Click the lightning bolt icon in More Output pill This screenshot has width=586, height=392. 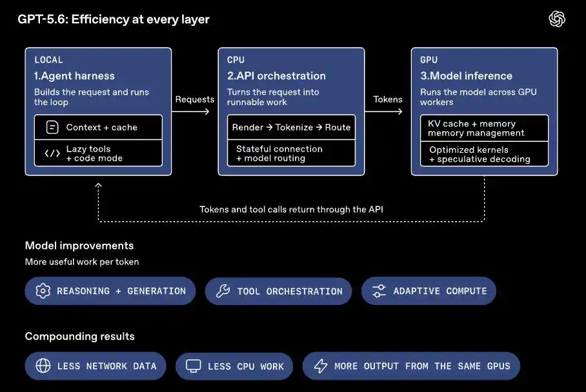[321, 366]
